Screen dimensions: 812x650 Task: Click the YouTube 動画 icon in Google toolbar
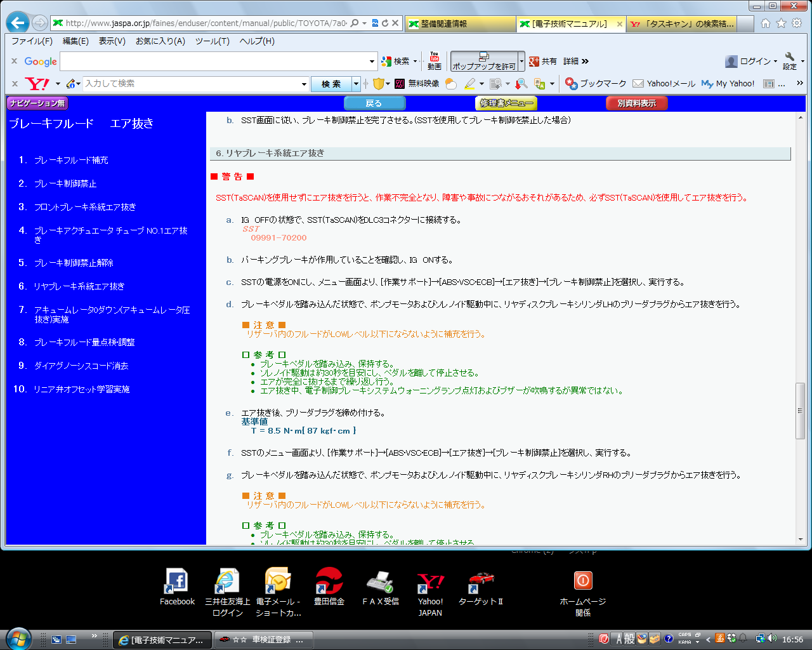coord(435,61)
